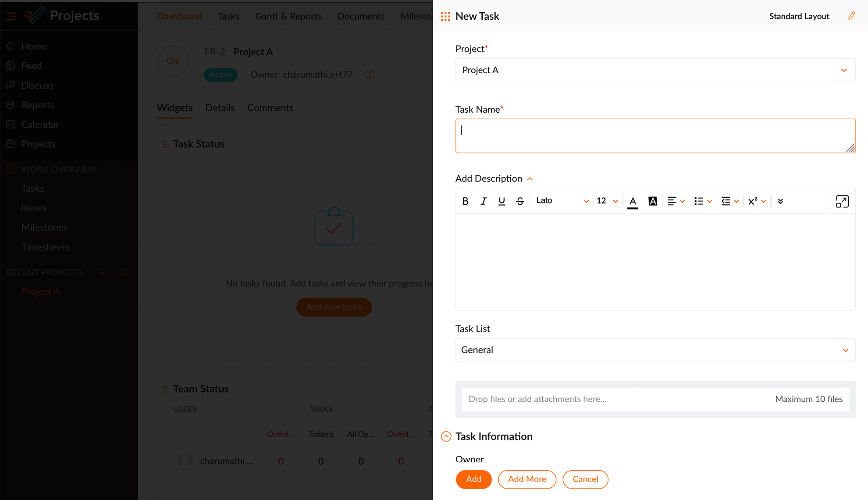Click the superscript formatting icon

(753, 200)
